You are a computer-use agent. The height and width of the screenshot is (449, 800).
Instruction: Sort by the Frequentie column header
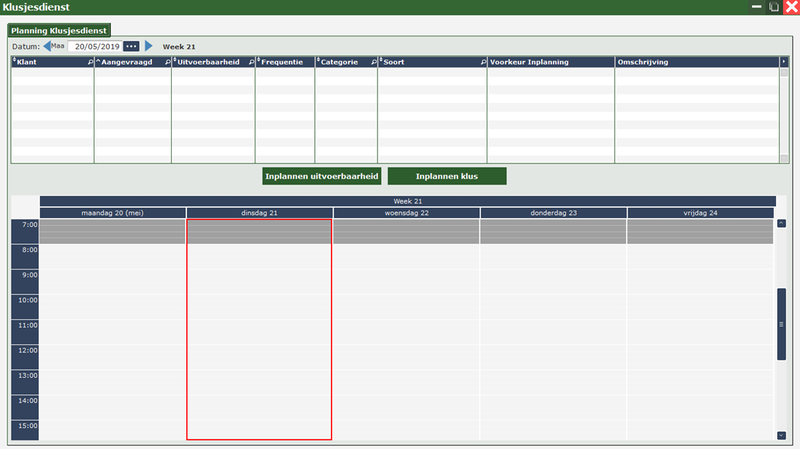click(283, 62)
